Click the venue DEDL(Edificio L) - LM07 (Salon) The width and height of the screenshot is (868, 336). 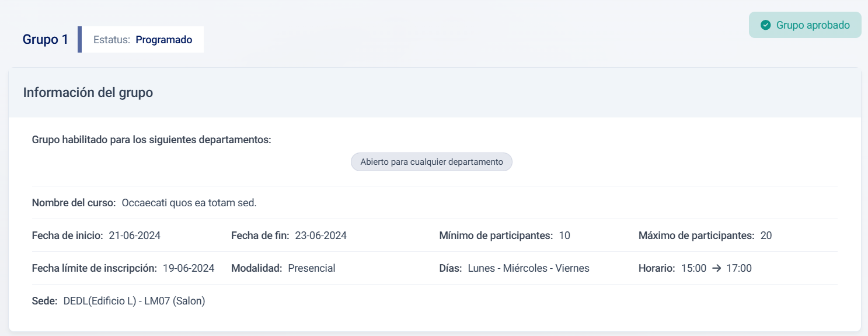click(134, 301)
